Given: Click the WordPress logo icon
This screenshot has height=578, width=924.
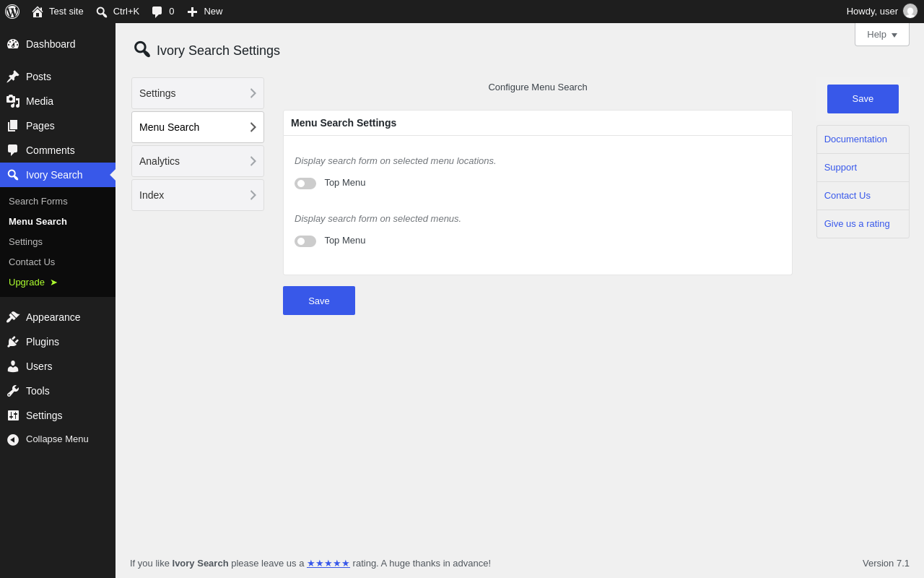Looking at the screenshot, I should (12, 12).
